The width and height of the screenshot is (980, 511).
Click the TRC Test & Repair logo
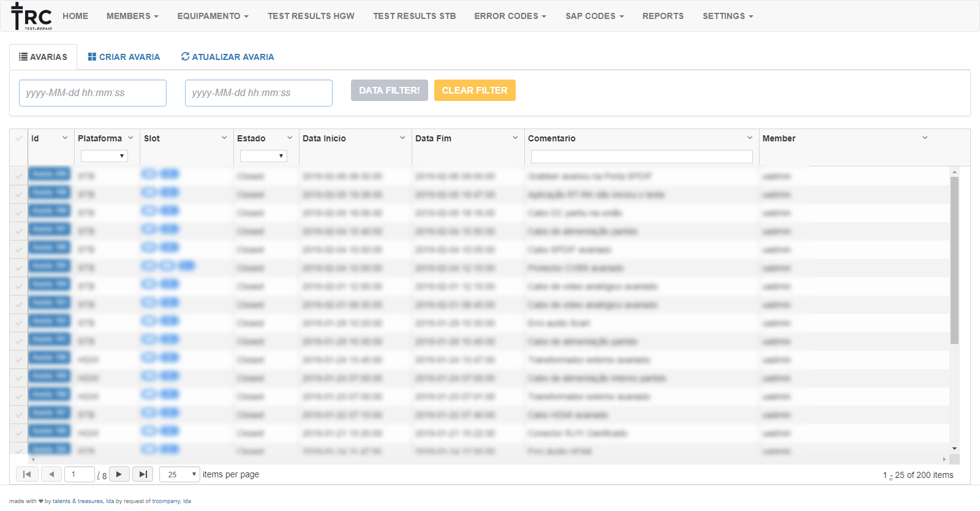32,17
